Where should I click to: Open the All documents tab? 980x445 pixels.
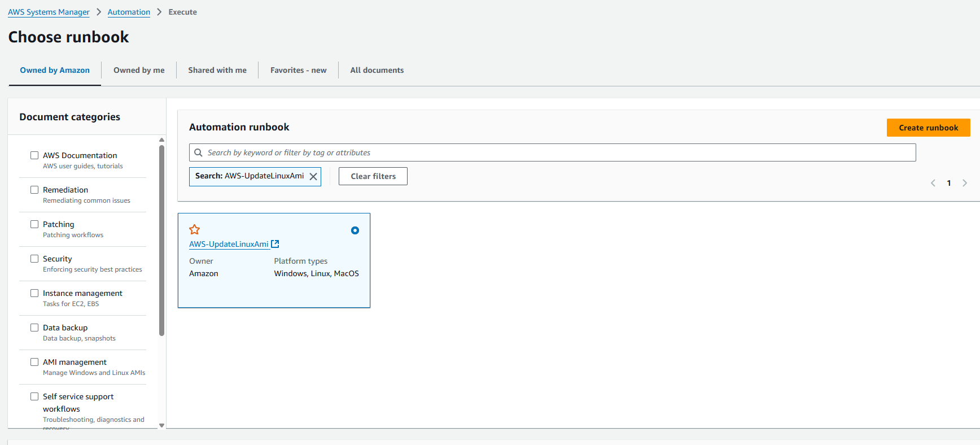coord(377,70)
